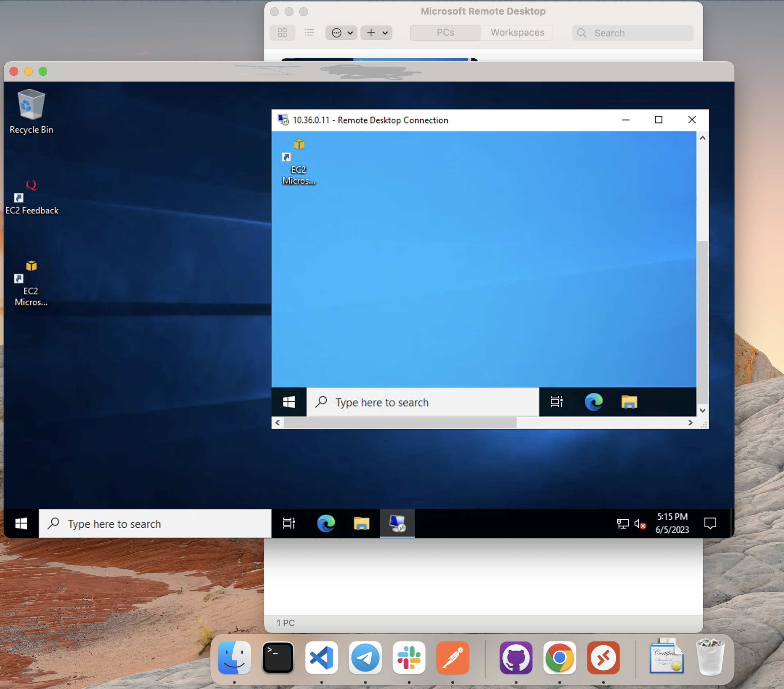The height and width of the screenshot is (689, 784).
Task: Click the muted volume icon in the tray
Action: (x=640, y=524)
